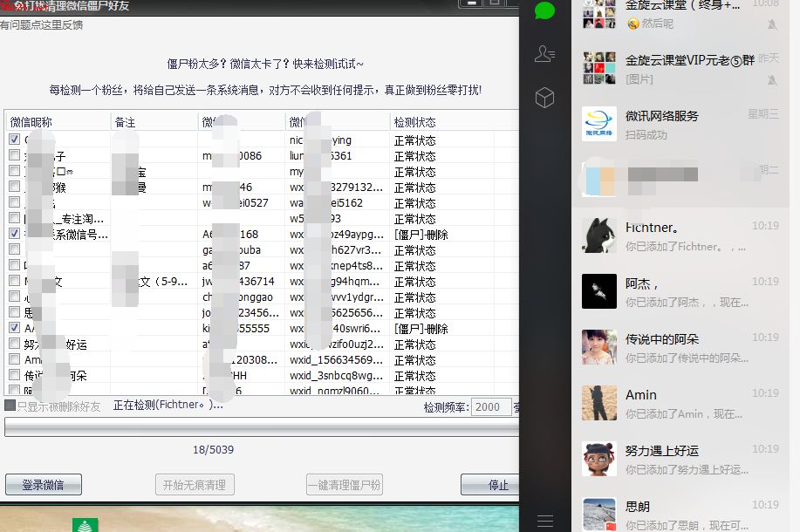This screenshot has width=800, height=532.
Task: Open the Amin chat name in WeChat
Action: tap(641, 395)
